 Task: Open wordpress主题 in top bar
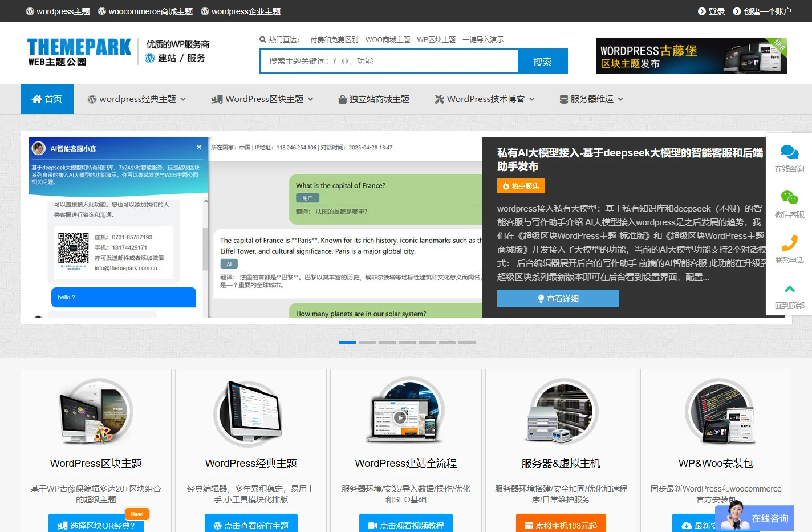pos(58,11)
